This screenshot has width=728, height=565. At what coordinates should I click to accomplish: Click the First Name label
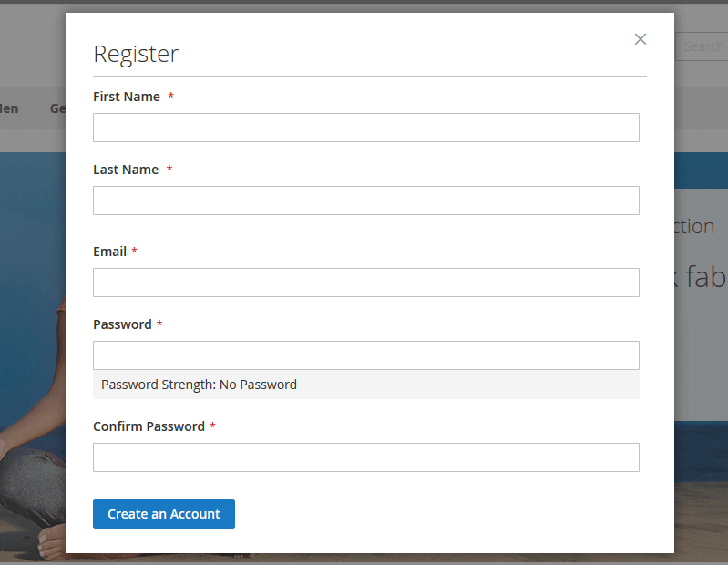coord(127,97)
